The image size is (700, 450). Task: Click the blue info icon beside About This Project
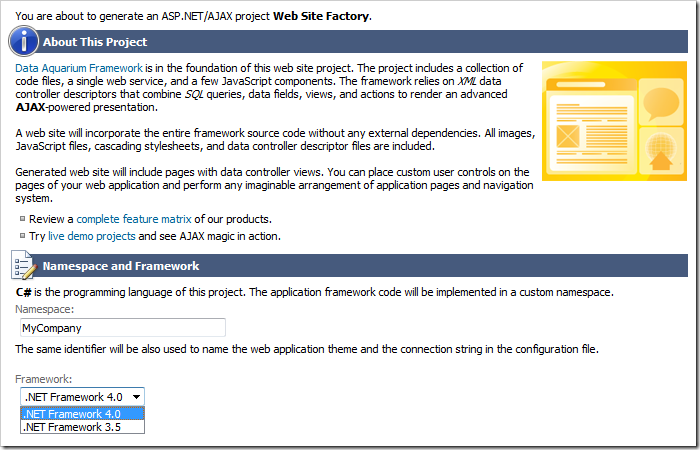pos(24,42)
